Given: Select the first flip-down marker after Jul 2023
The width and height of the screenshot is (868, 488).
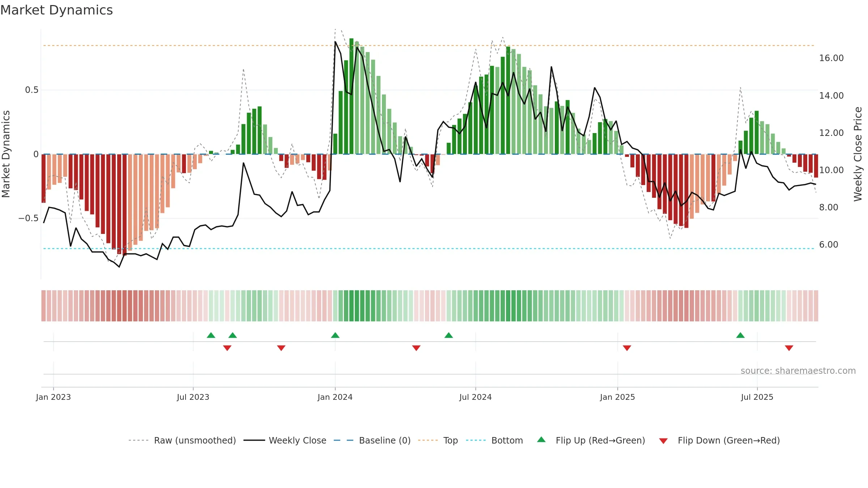Looking at the screenshot, I should pos(227,348).
